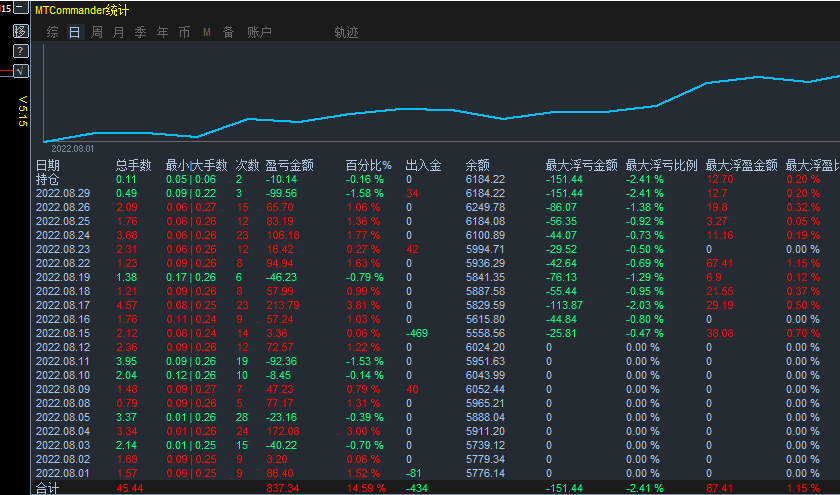The width and height of the screenshot is (840, 495).
Task: Click total lots value 45.44
Action: click(x=130, y=488)
